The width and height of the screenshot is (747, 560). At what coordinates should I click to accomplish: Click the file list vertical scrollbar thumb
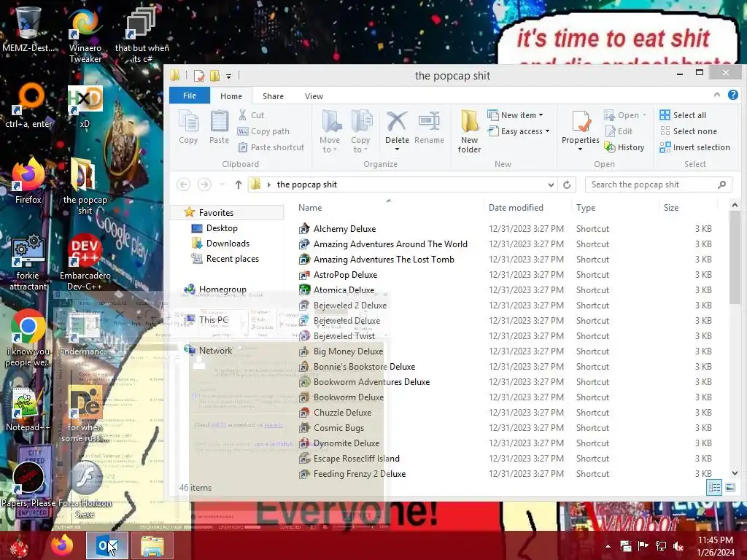pyautogui.click(x=735, y=257)
